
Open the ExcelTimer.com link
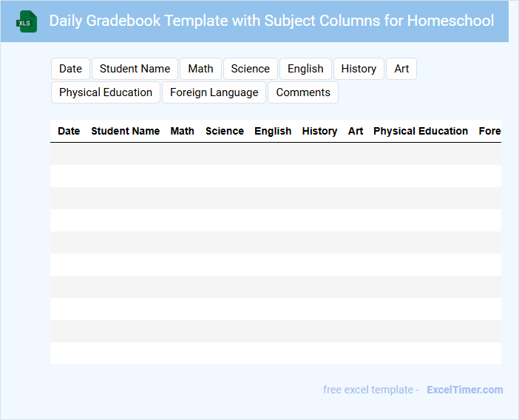(464, 390)
